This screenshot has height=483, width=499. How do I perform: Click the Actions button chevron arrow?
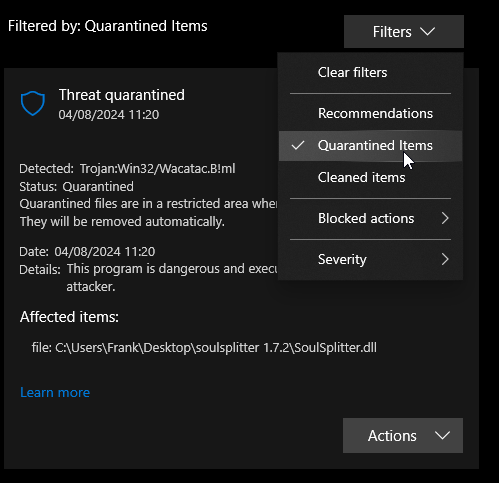[442, 435]
